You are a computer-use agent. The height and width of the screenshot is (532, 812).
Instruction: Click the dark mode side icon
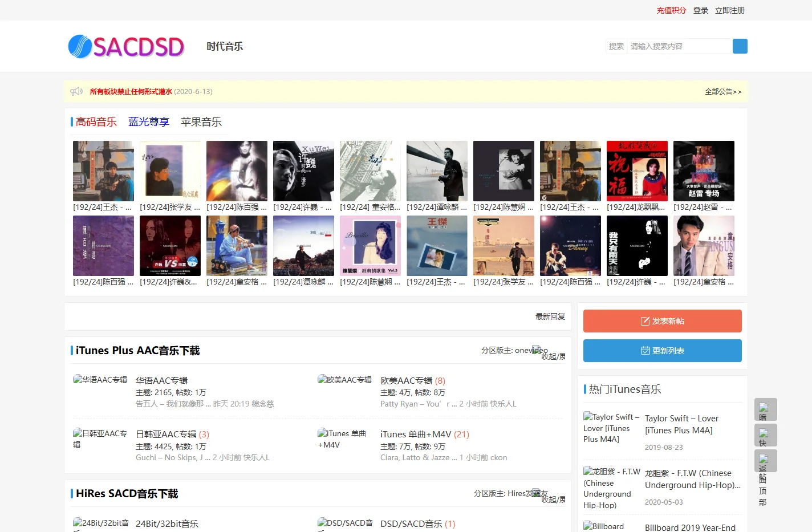pyautogui.click(x=765, y=409)
